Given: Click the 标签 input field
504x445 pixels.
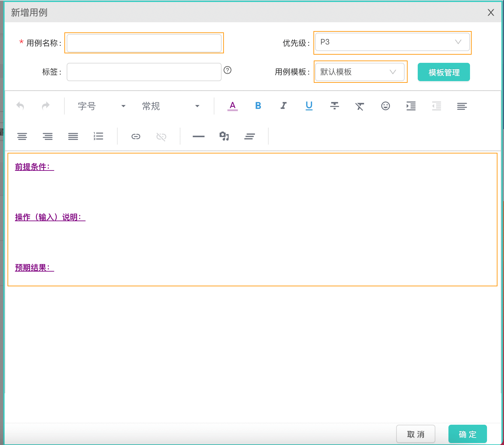Looking at the screenshot, I should pyautogui.click(x=144, y=72).
